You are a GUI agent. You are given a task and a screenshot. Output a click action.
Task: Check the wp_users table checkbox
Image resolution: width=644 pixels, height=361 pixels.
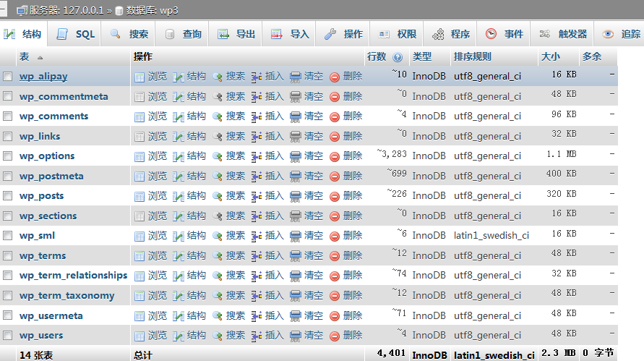coord(8,336)
